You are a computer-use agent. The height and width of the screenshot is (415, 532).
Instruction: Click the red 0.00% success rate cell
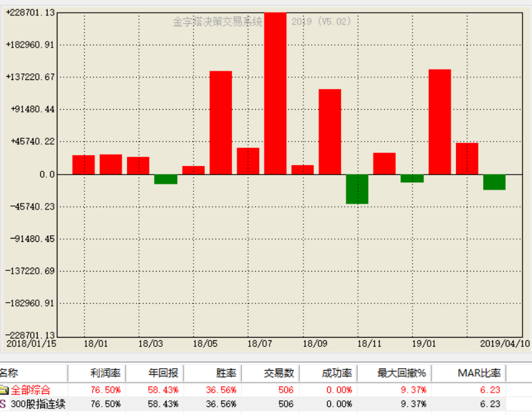click(x=339, y=390)
